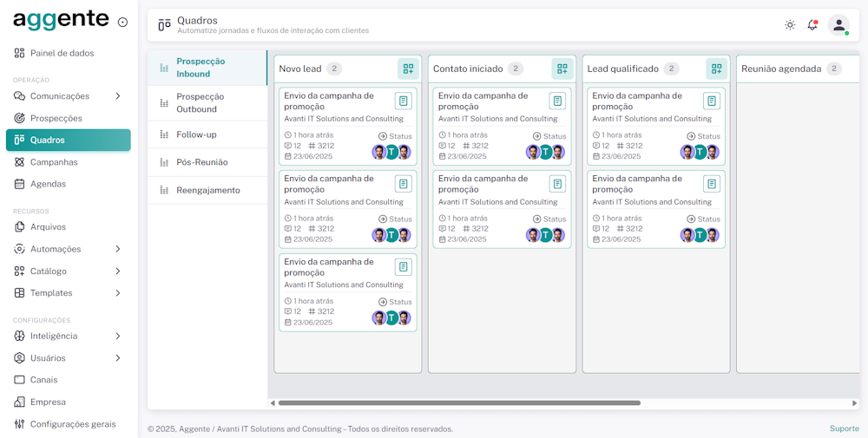Click Status on first Lead qualificado card
The height and width of the screenshot is (438, 868).
point(704,136)
